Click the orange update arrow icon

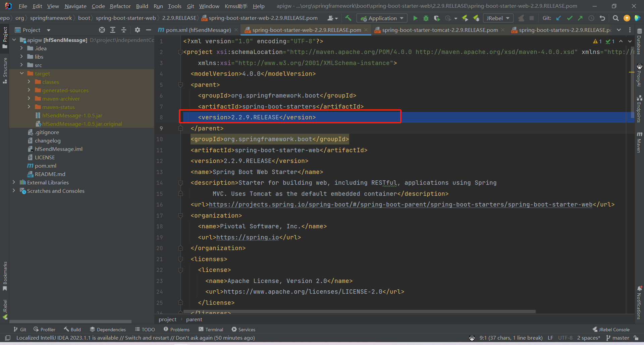(x=627, y=18)
